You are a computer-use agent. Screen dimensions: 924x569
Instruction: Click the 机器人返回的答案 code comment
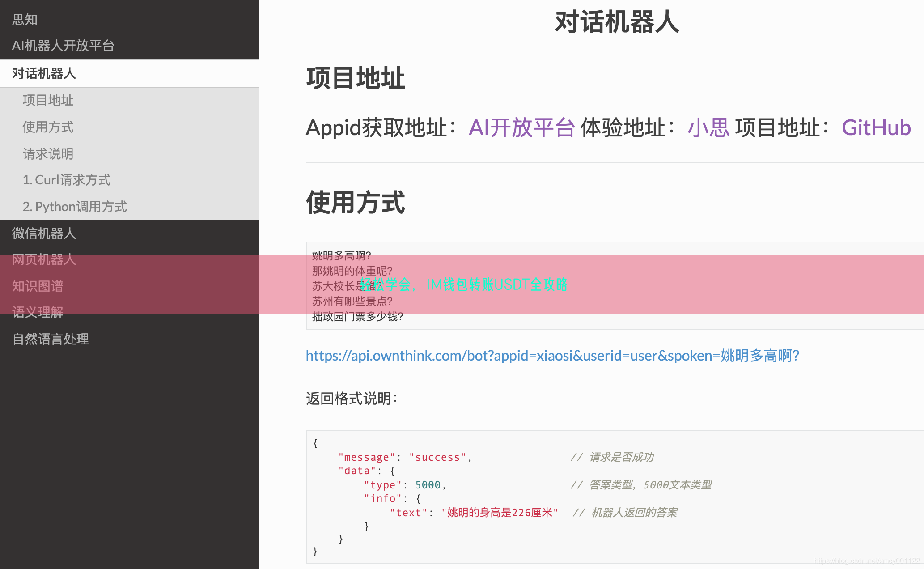625,513
